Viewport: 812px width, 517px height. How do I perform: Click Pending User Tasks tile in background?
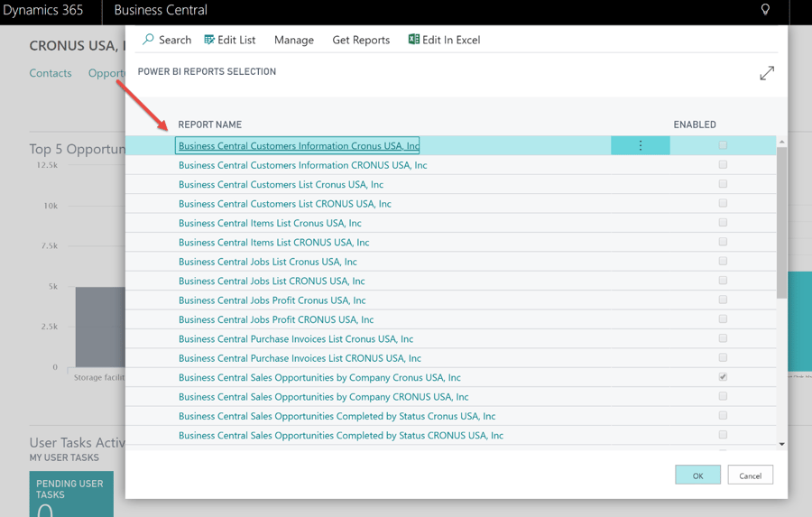pyautogui.click(x=71, y=494)
